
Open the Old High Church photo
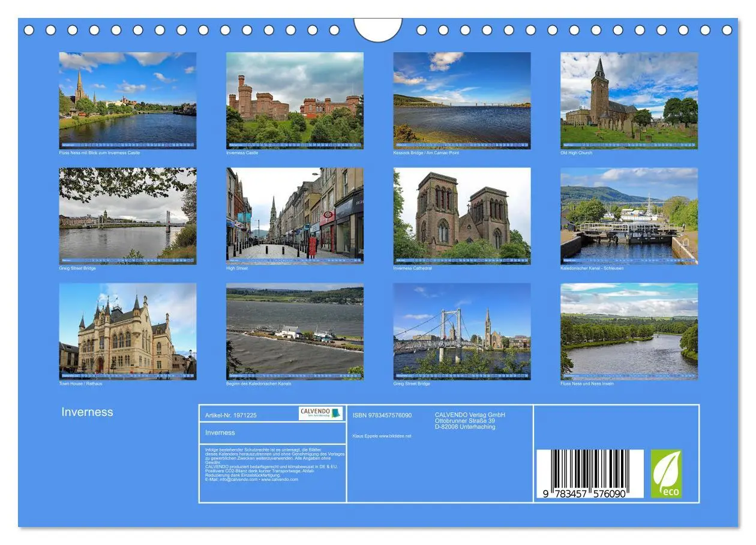(x=629, y=100)
